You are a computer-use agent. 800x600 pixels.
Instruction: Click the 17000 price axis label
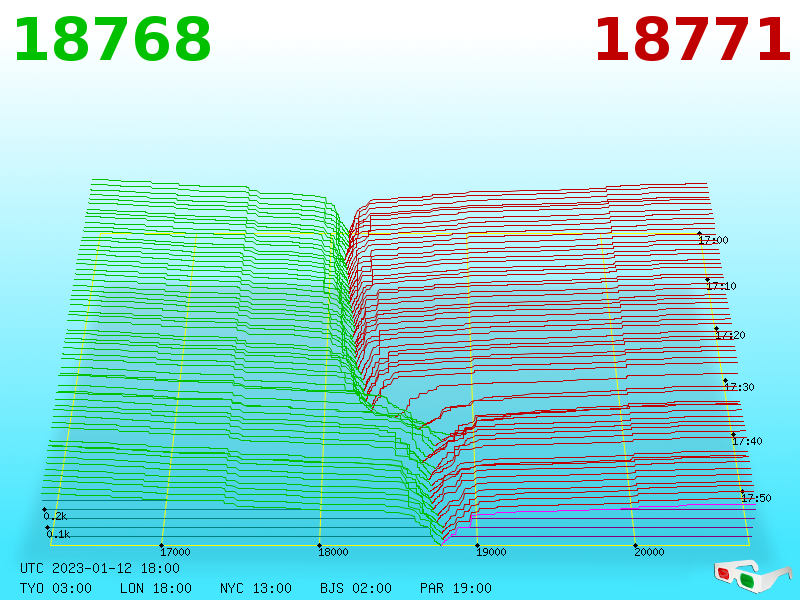point(175,552)
